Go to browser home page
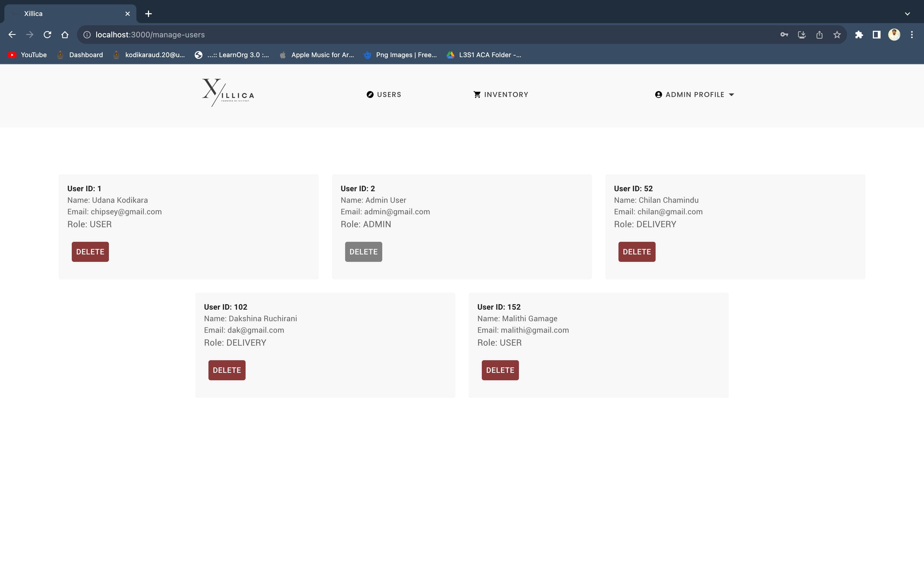Viewport: 924px width, 577px height. tap(65, 35)
